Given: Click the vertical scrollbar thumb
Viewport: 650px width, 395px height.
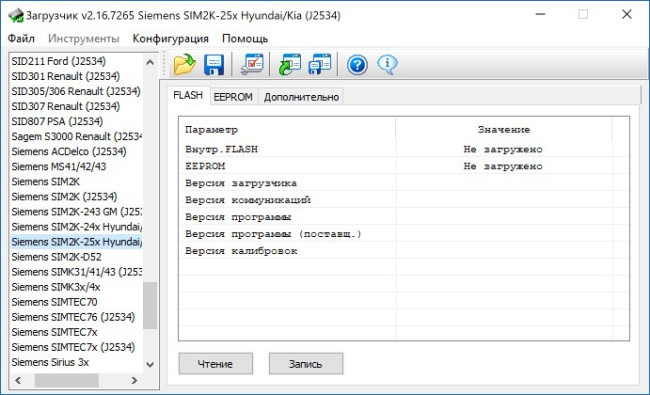Looking at the screenshot, I should [x=150, y=305].
